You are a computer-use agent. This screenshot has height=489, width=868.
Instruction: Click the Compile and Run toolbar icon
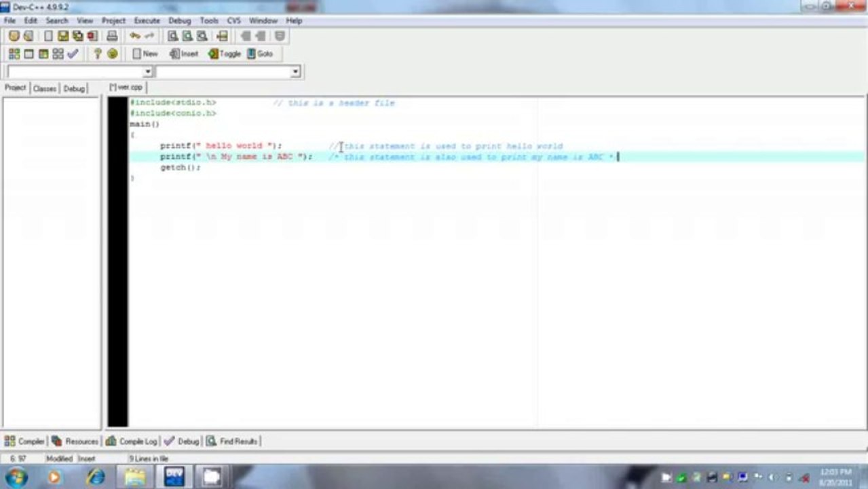point(43,54)
